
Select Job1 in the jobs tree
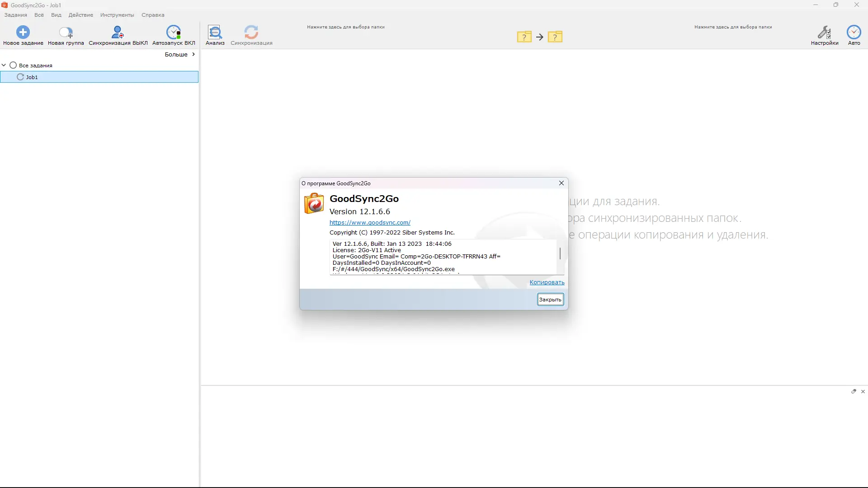click(x=32, y=77)
